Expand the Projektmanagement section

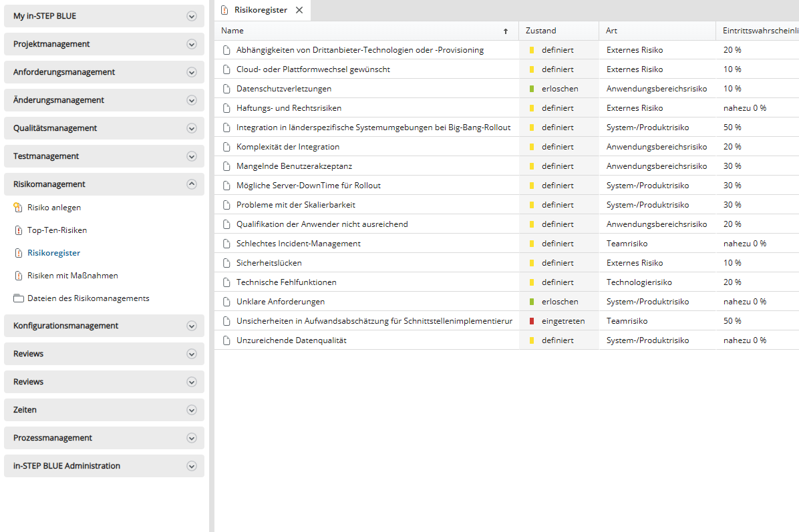(192, 44)
